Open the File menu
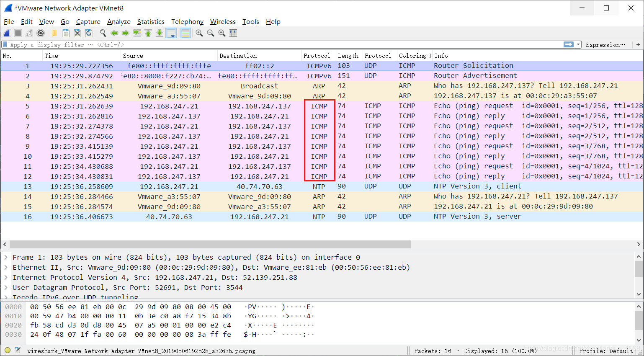644x356 pixels. coord(9,22)
